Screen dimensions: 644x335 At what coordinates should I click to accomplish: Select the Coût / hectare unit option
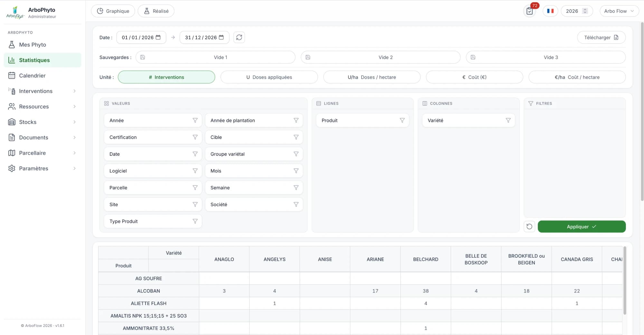point(577,77)
